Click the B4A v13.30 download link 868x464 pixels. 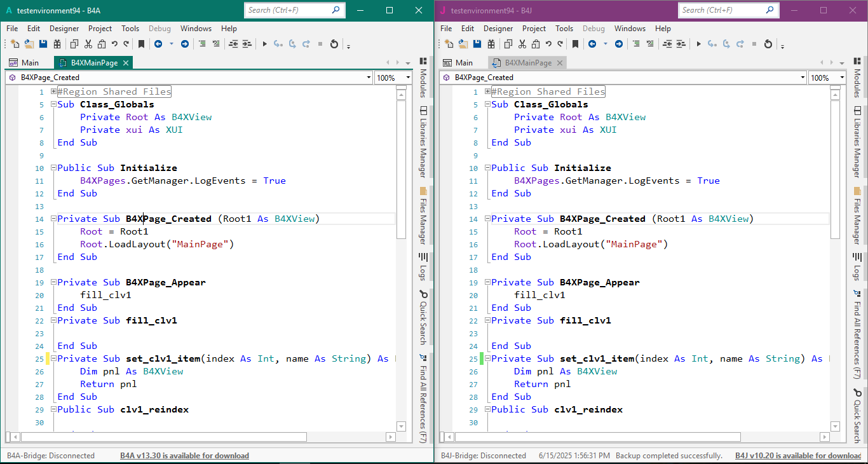tap(184, 456)
